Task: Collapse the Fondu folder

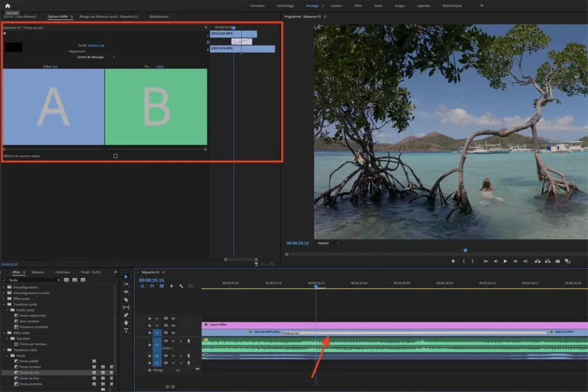Action: click(7, 356)
